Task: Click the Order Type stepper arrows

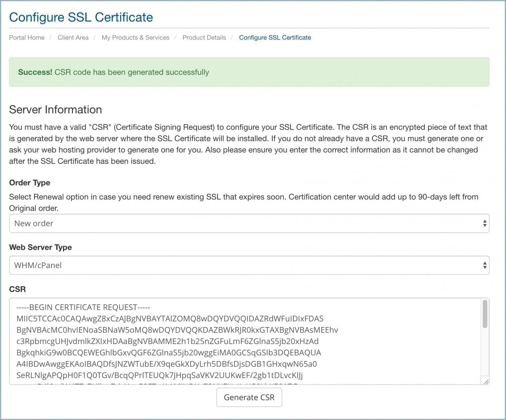Action: tap(485, 223)
